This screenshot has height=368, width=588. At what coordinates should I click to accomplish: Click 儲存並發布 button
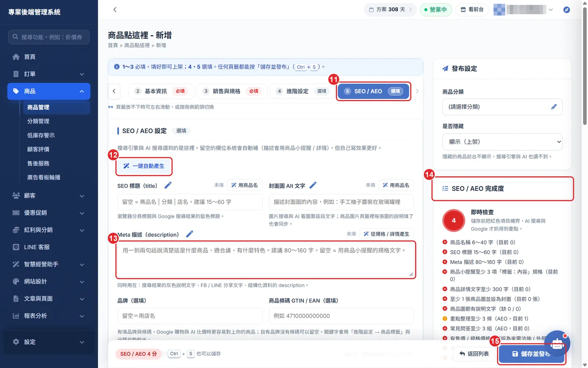pyautogui.click(x=531, y=354)
